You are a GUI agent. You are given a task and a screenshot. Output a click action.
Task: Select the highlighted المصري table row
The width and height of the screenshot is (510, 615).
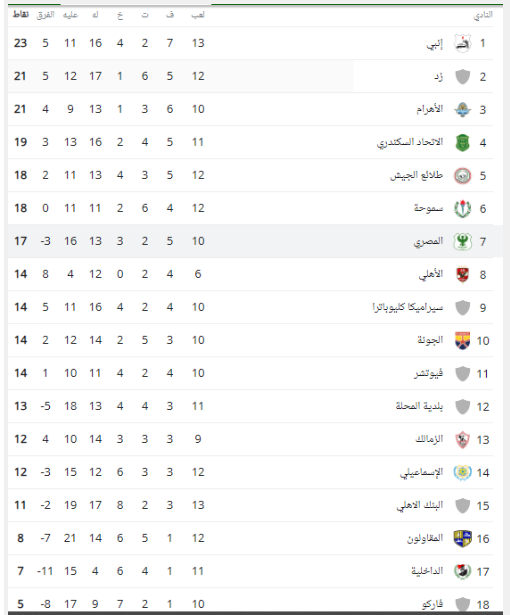coord(255,241)
